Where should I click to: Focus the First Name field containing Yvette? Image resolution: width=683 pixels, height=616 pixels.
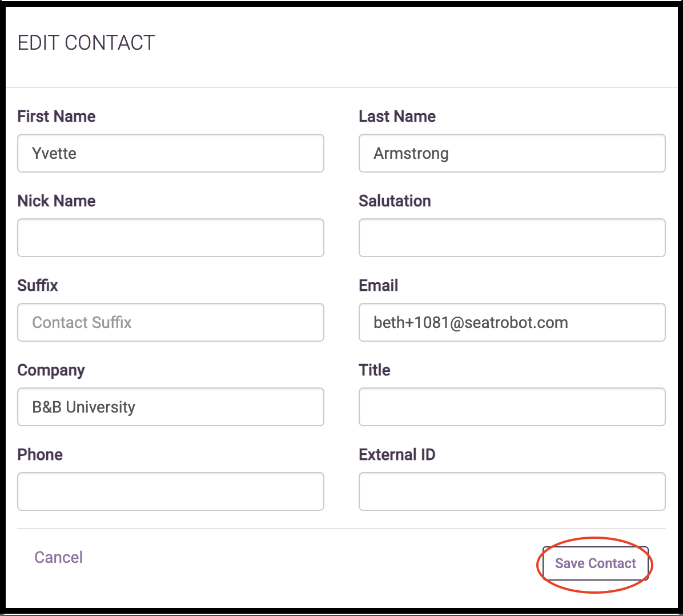point(171,153)
